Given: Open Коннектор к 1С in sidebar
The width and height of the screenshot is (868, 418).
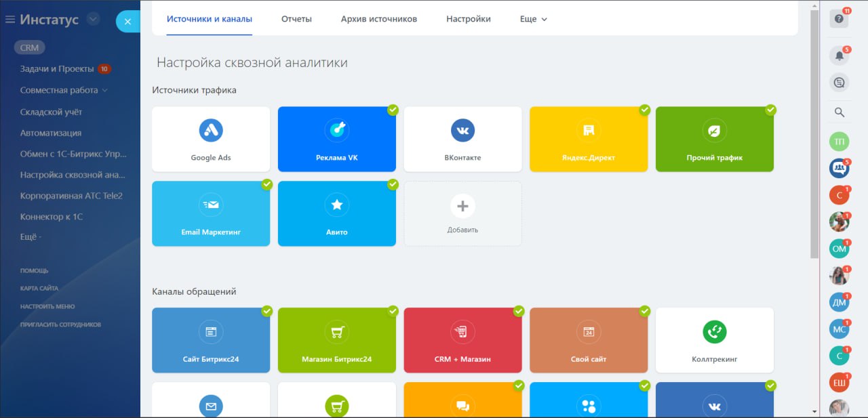Looking at the screenshot, I should click(51, 217).
